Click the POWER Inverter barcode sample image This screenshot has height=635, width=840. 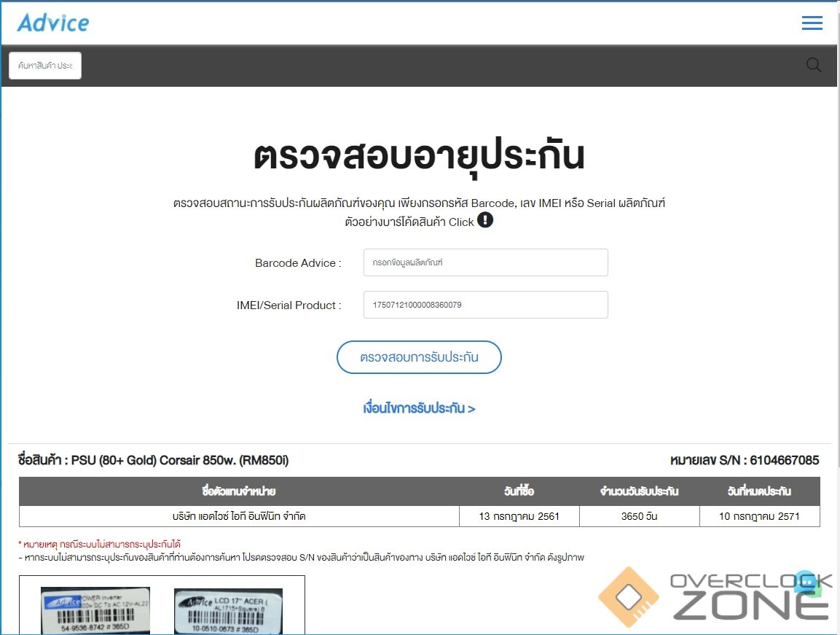point(95,610)
